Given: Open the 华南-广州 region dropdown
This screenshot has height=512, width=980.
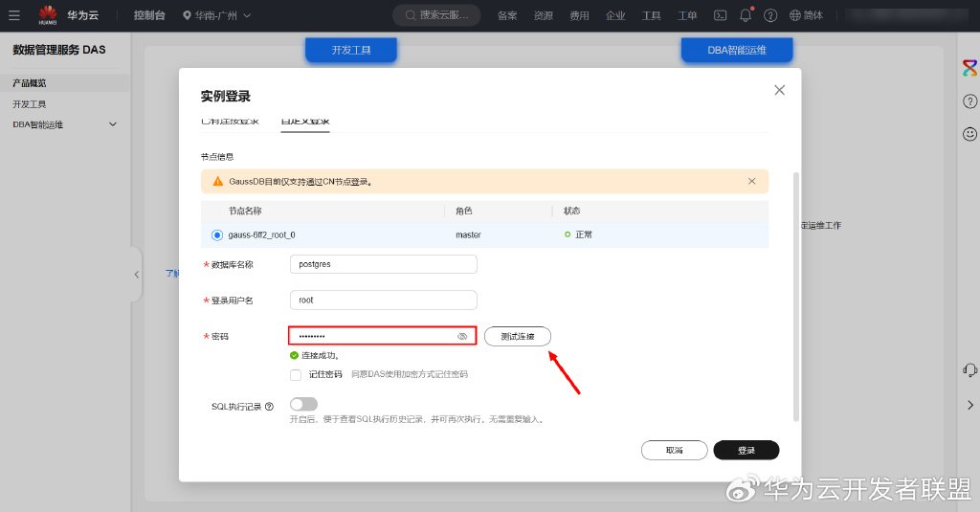Looking at the screenshot, I should [x=217, y=15].
